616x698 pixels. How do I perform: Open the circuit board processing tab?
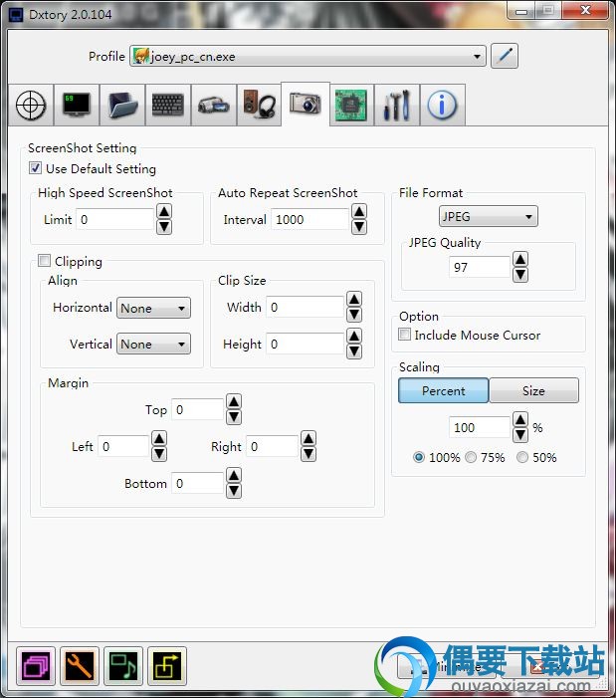coord(351,106)
